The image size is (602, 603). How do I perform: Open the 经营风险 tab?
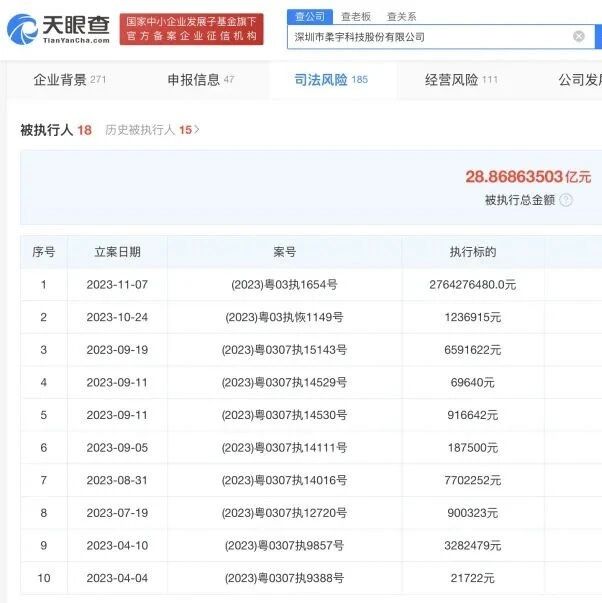tap(461, 80)
